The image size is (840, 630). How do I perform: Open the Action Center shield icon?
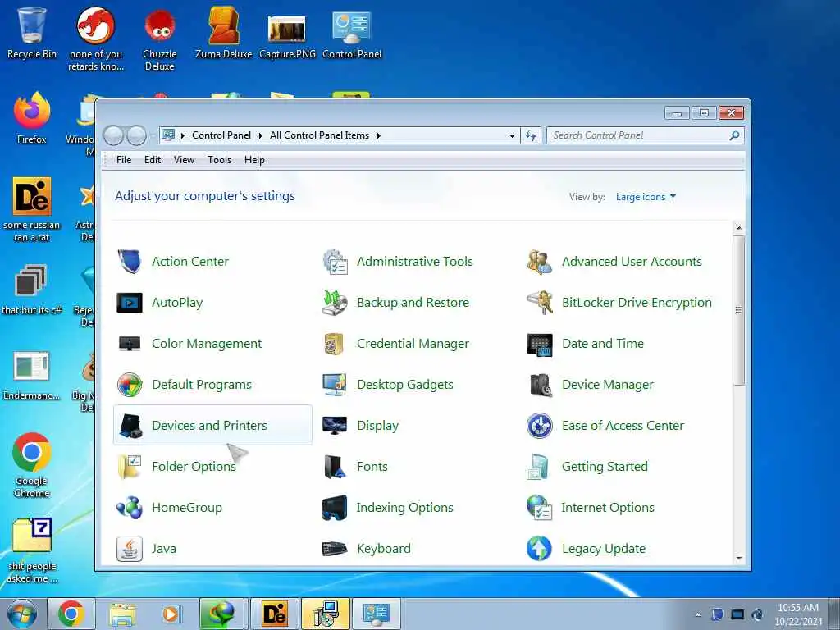point(129,262)
